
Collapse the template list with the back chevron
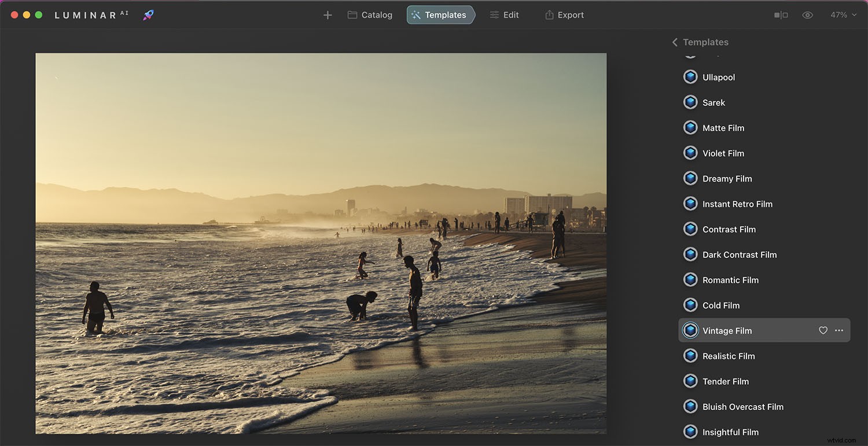click(675, 42)
